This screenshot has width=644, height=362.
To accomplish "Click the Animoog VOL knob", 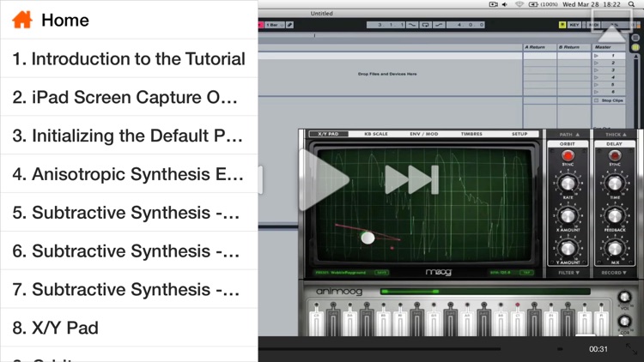I will pos(624,297).
